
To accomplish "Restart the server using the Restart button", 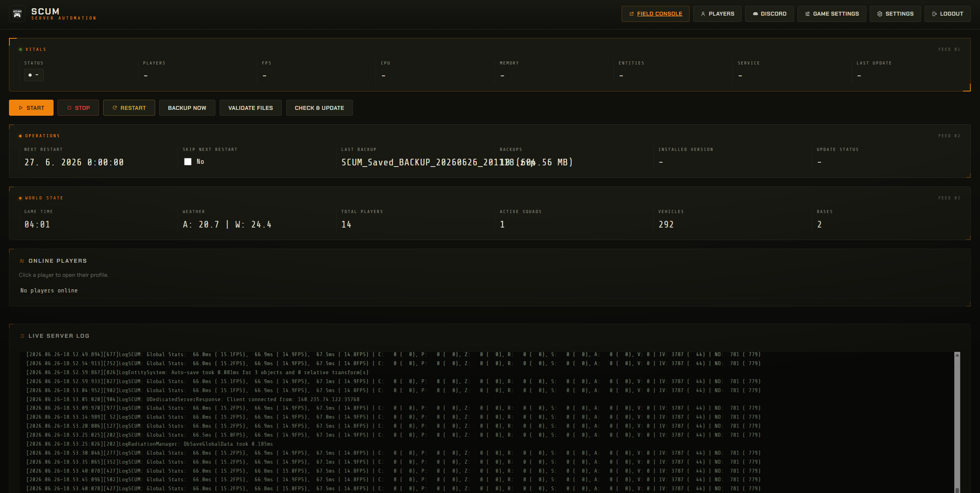I will coord(129,108).
